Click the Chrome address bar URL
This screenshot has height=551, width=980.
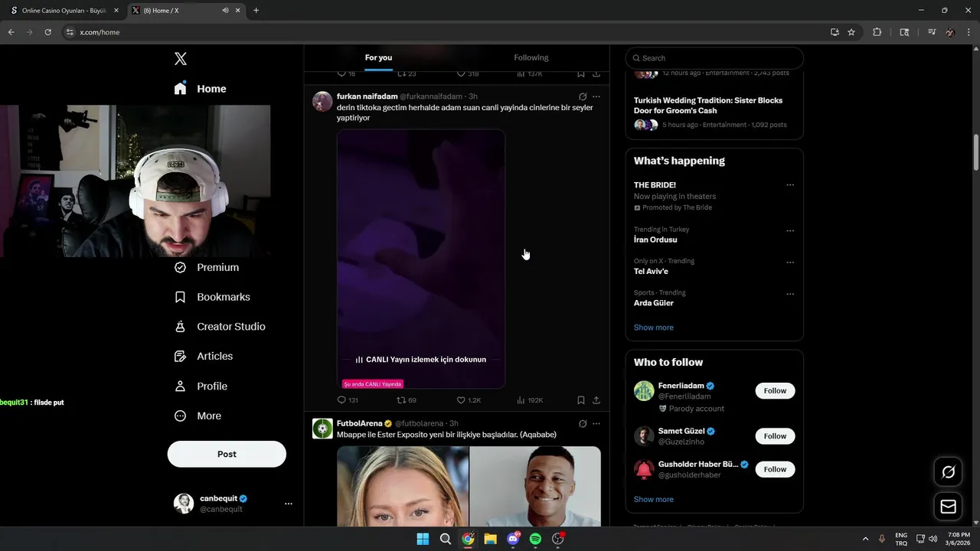pos(100,32)
